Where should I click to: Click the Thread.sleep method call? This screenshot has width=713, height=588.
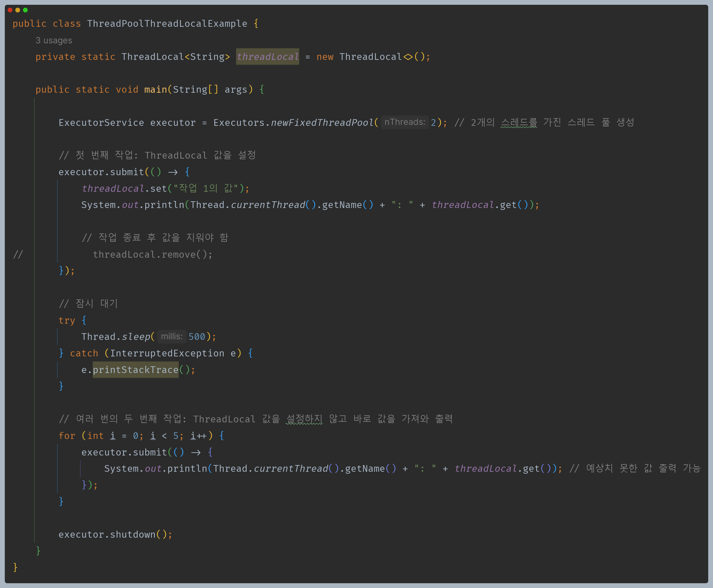tap(135, 337)
